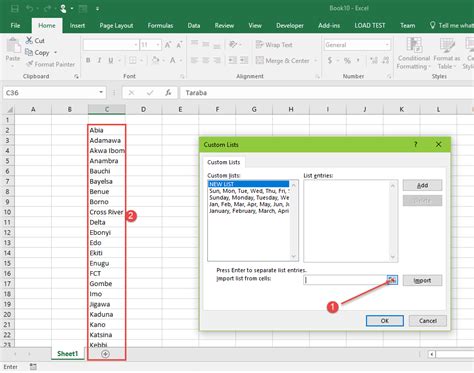The height and width of the screenshot is (373, 474).
Task: Click the Decrease Indent icon
Action: tap(233, 60)
